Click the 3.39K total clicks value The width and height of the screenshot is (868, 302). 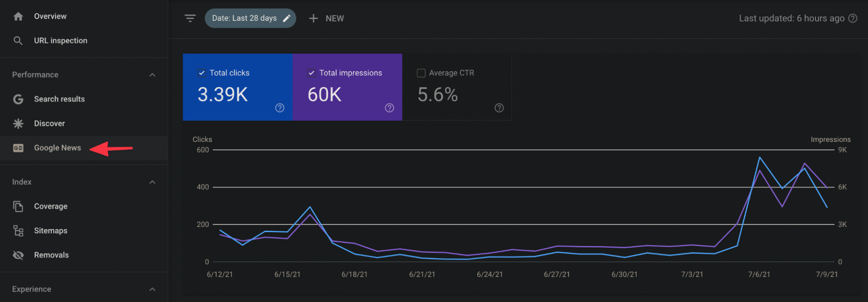(x=223, y=95)
